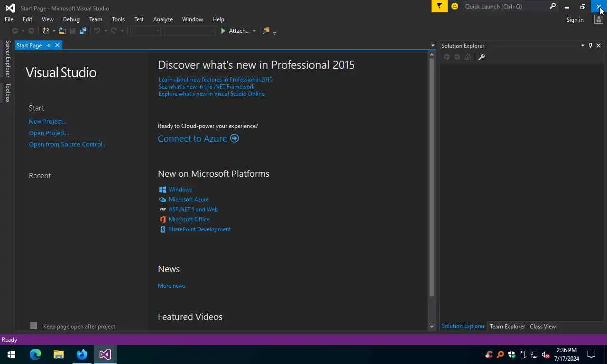Click the Solution Explorer Home icon
The image size is (607, 364).
click(468, 57)
